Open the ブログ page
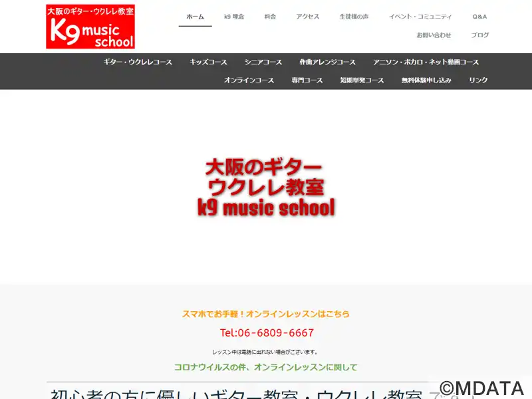 479,35
